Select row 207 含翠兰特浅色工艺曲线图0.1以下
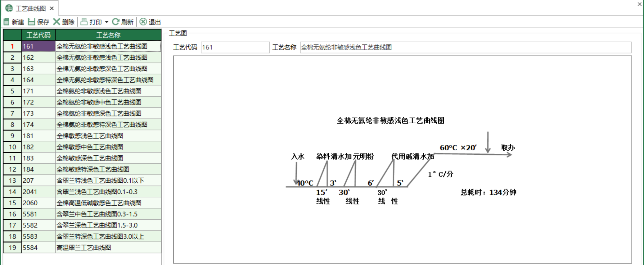Screen dimensions: 644x265 82,180
